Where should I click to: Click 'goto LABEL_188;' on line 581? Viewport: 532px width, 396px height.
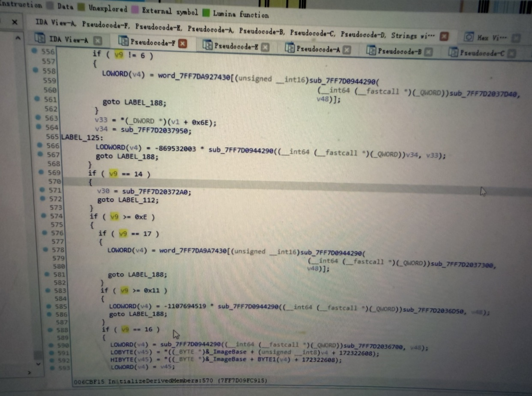point(137,275)
